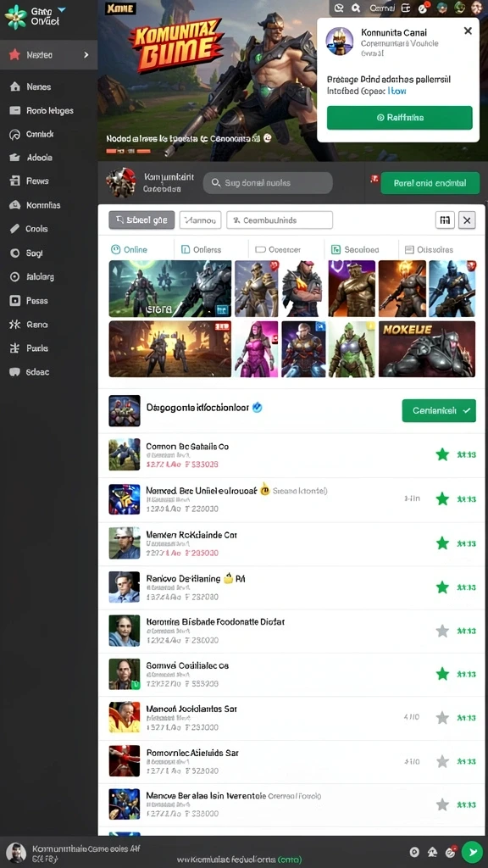
Task: Switch to the Online tab
Action: (130, 250)
